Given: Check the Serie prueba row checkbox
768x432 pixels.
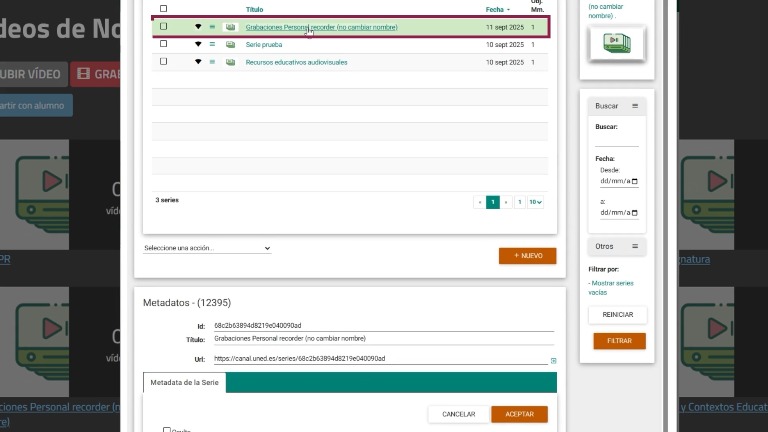Looking at the screenshot, I should click(x=164, y=44).
